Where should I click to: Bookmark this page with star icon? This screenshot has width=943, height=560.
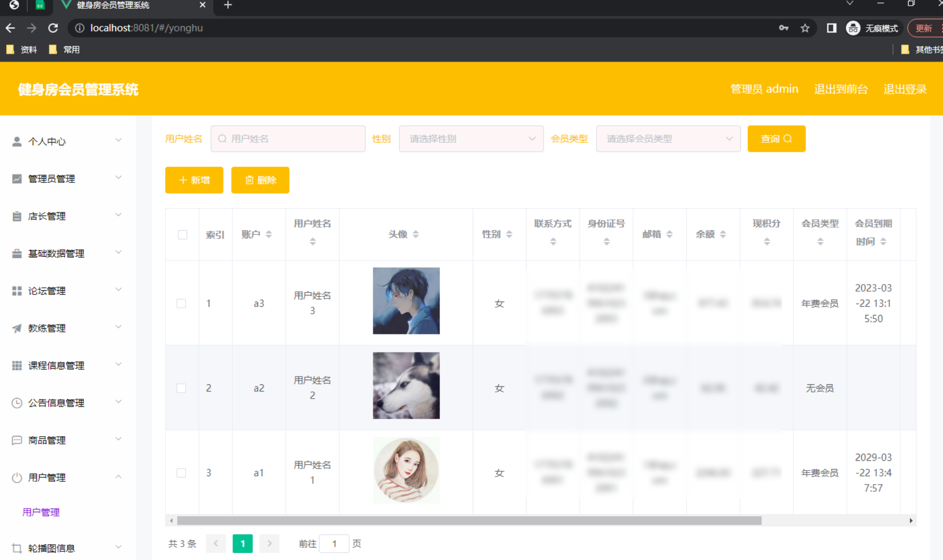pos(805,28)
